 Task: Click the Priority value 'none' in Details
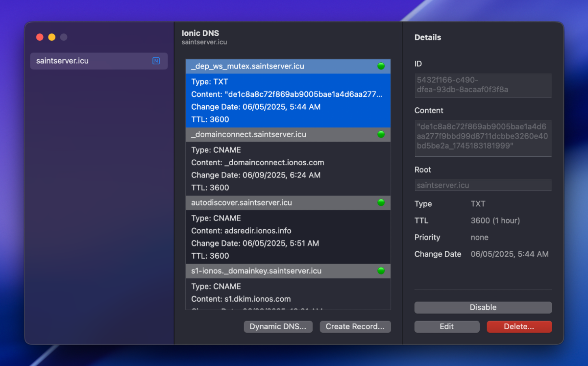coord(480,237)
